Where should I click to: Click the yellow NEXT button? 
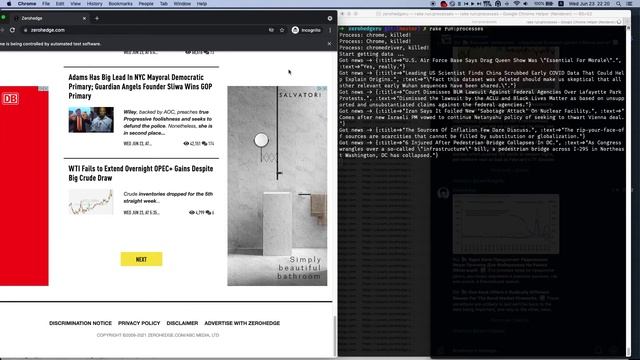(x=141, y=259)
